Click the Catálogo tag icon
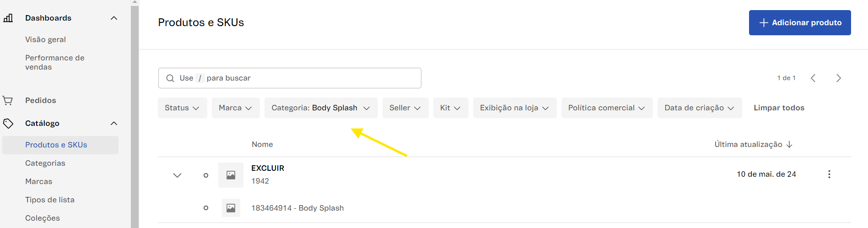 pyautogui.click(x=8, y=123)
